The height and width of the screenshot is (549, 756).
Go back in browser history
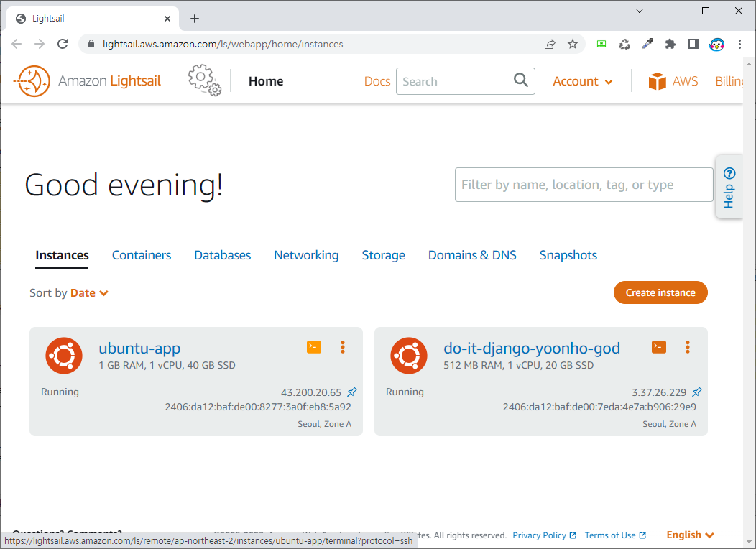(x=17, y=44)
